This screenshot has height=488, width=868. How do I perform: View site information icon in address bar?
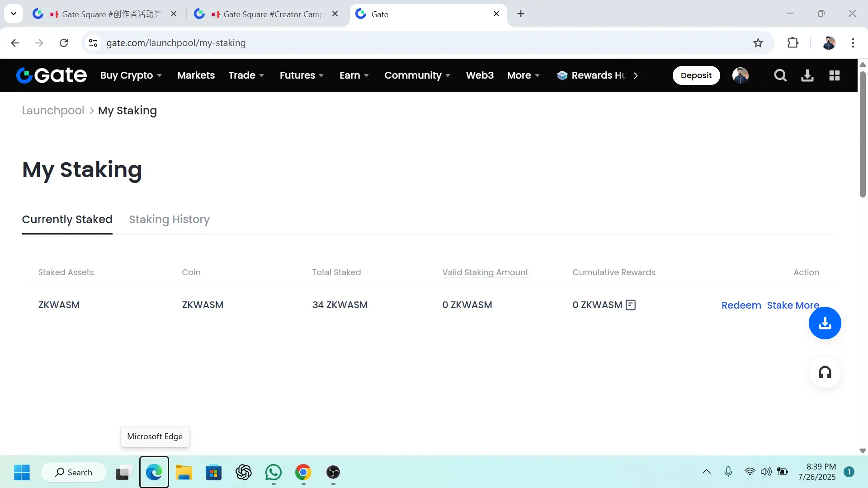[93, 43]
